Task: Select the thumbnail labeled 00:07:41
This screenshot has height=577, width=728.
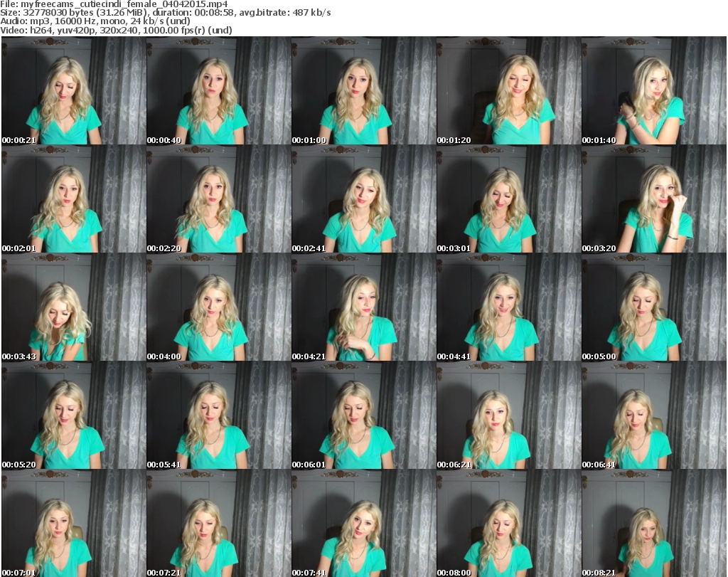Action: click(x=363, y=524)
